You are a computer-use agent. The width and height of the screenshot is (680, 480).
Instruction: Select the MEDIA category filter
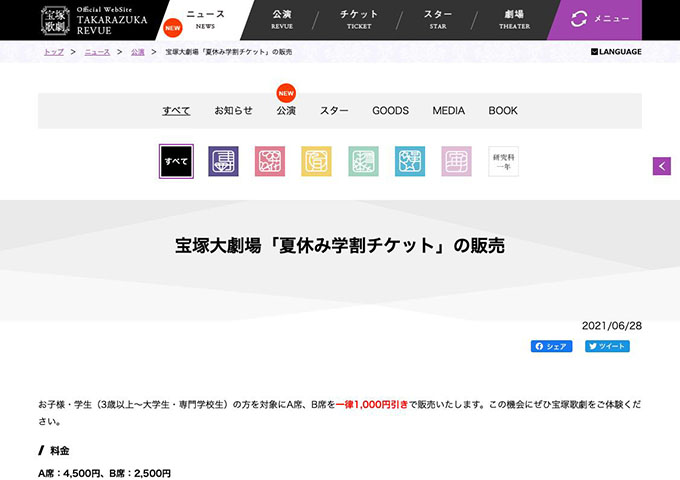448,111
